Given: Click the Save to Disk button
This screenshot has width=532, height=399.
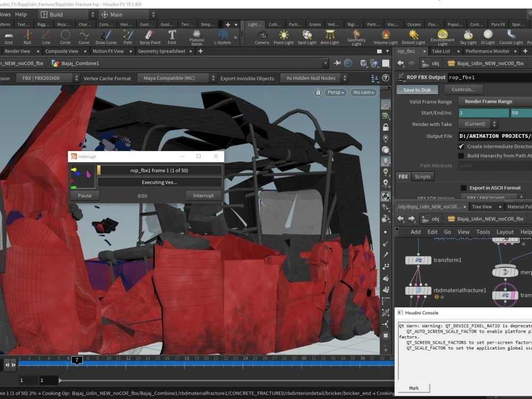Looking at the screenshot, I should [417, 89].
